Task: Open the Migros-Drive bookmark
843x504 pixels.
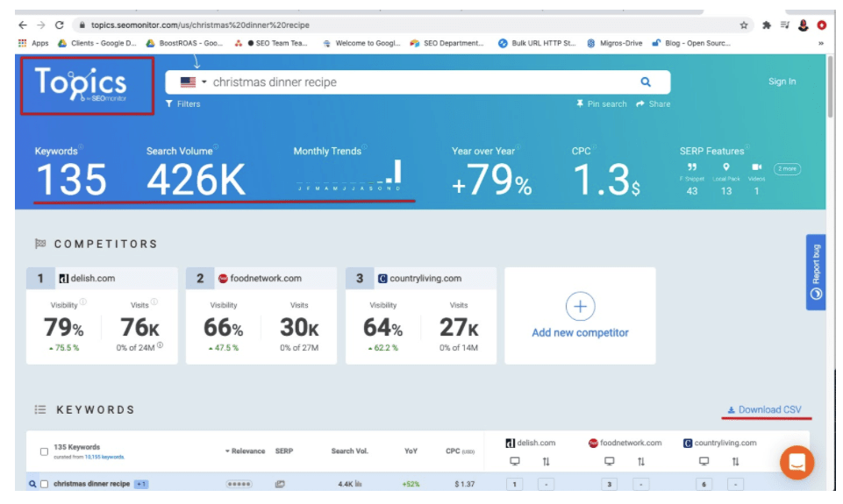Action: (615, 43)
